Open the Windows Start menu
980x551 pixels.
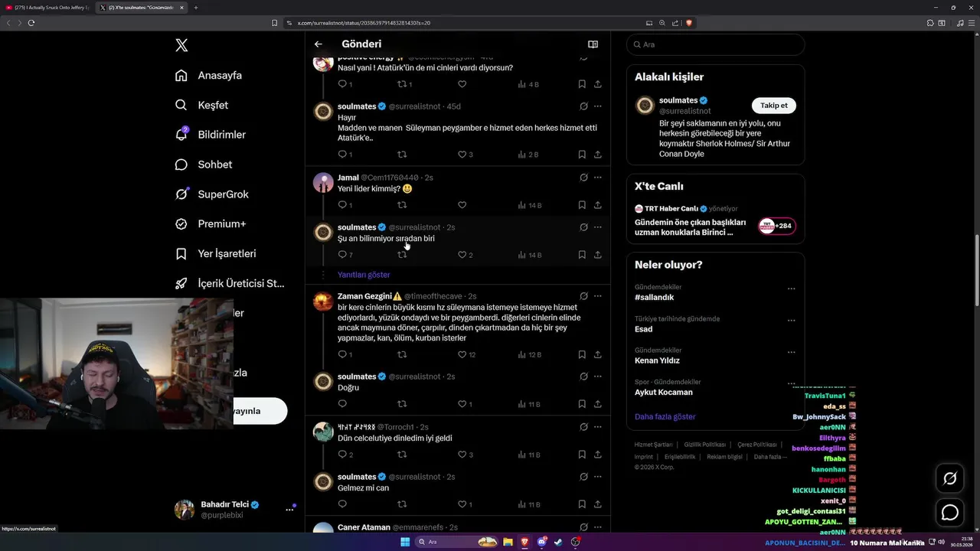405,542
